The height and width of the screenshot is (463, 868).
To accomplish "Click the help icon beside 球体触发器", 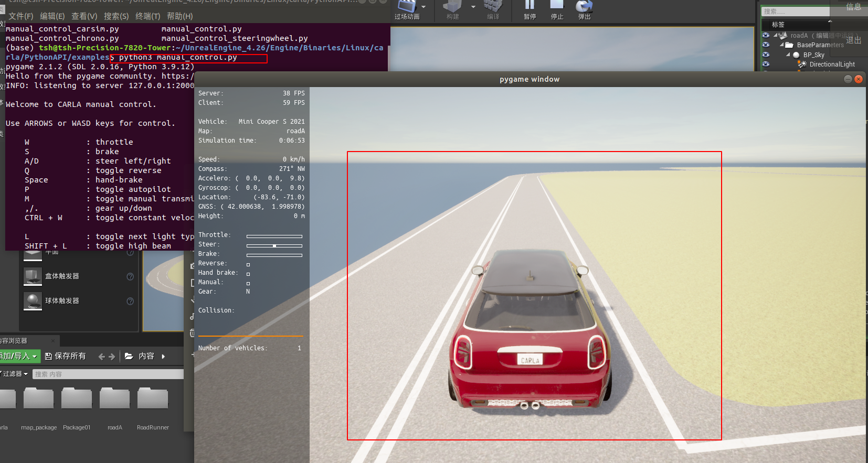I will pyautogui.click(x=130, y=301).
